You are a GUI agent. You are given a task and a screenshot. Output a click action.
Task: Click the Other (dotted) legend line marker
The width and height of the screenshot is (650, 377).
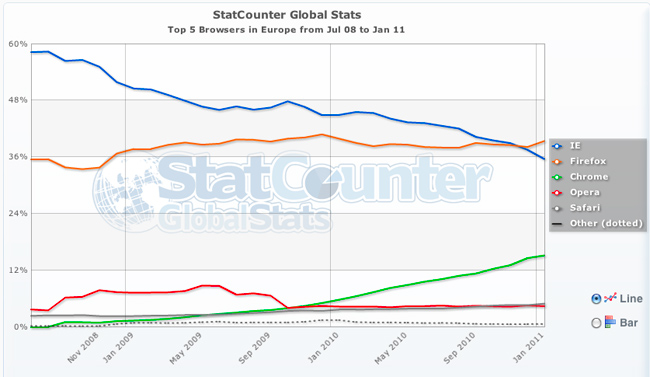pyautogui.click(x=558, y=224)
